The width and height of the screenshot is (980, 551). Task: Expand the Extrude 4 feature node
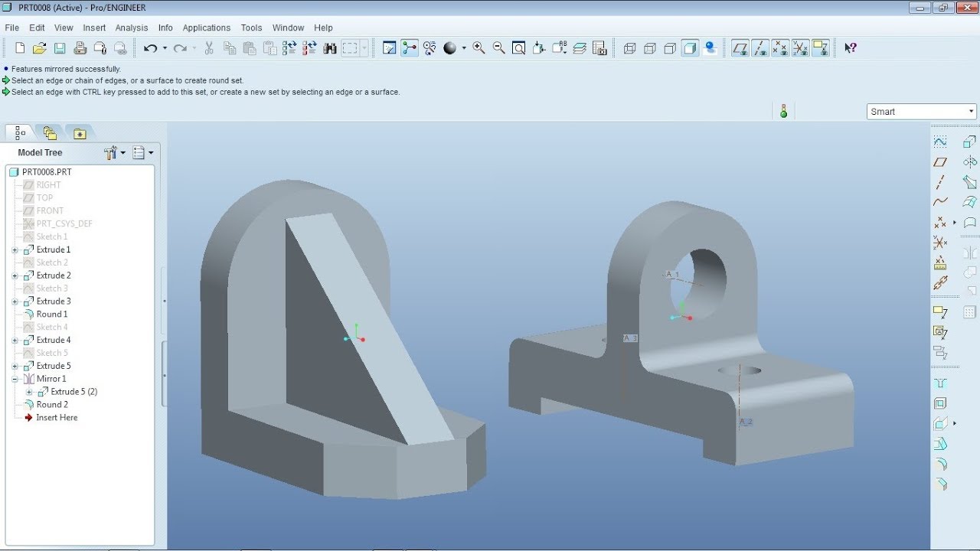pos(15,341)
